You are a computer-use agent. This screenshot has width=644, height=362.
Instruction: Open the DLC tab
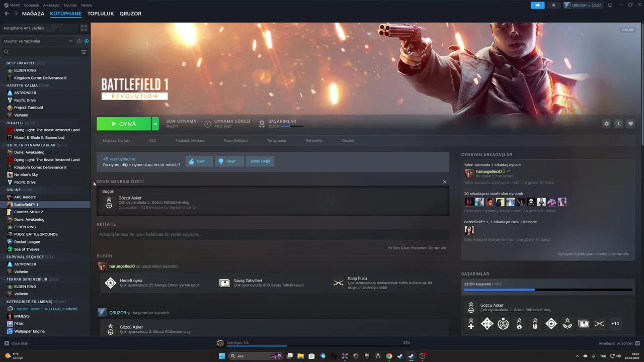tap(152, 140)
